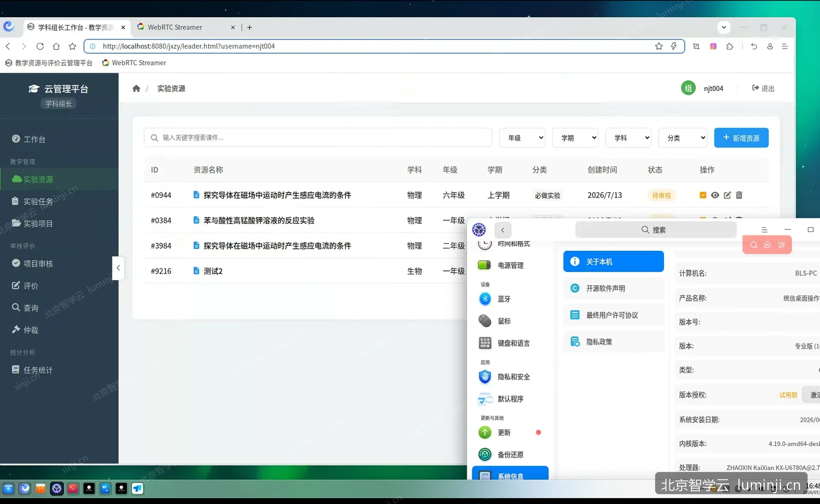The height and width of the screenshot is (504, 820).
Task: Select 最终用户许可协议 in the settings window
Action: point(613,315)
